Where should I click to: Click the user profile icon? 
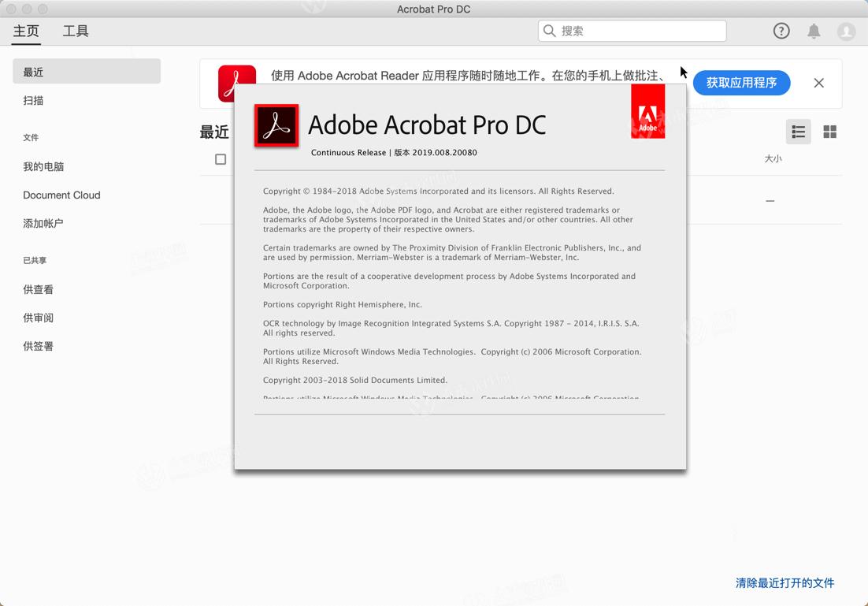tap(846, 31)
